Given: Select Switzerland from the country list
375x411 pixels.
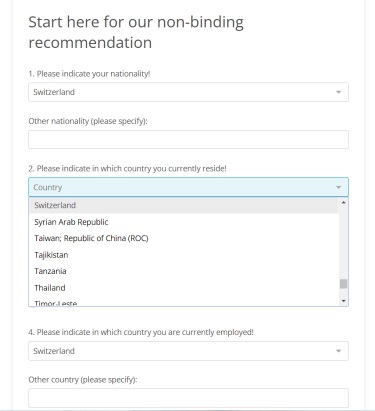Looking at the screenshot, I should (x=184, y=205).
